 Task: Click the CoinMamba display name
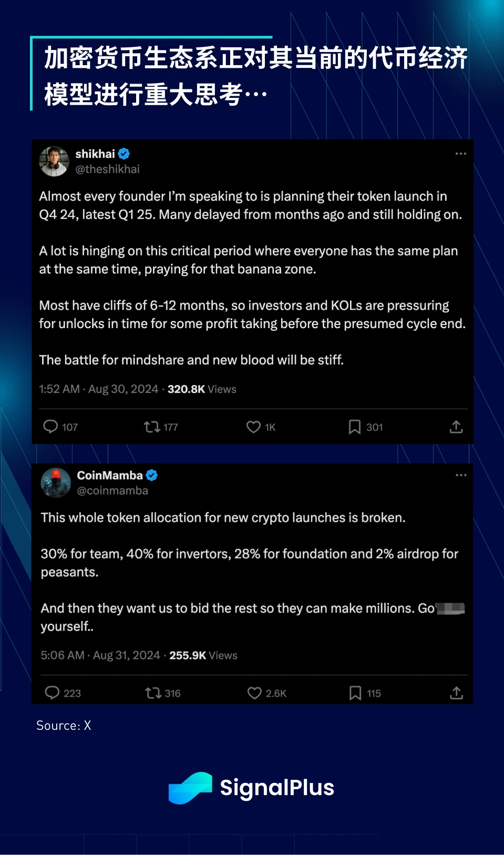coord(110,475)
